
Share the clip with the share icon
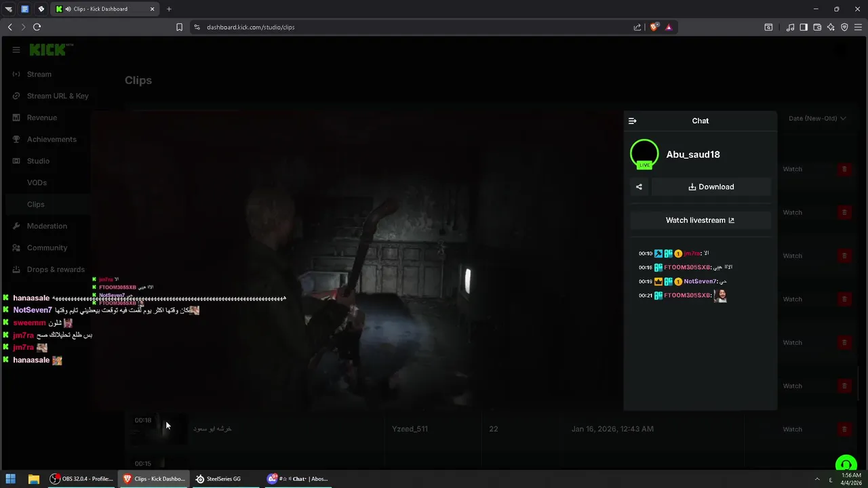pyautogui.click(x=639, y=187)
